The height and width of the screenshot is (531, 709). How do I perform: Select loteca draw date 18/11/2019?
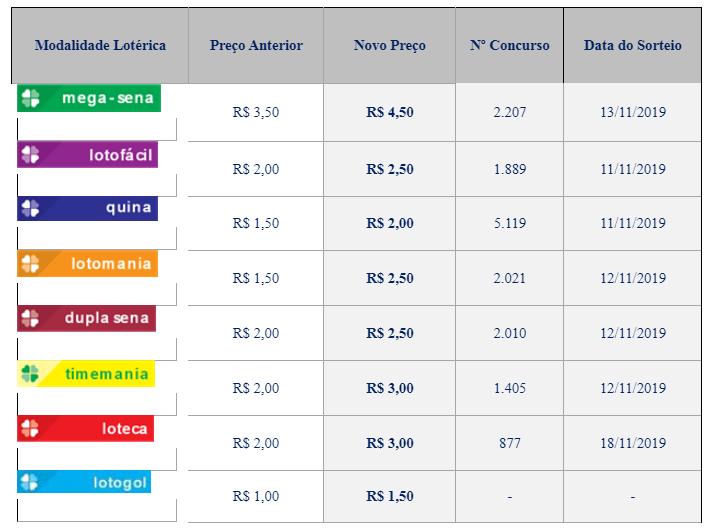click(x=633, y=443)
